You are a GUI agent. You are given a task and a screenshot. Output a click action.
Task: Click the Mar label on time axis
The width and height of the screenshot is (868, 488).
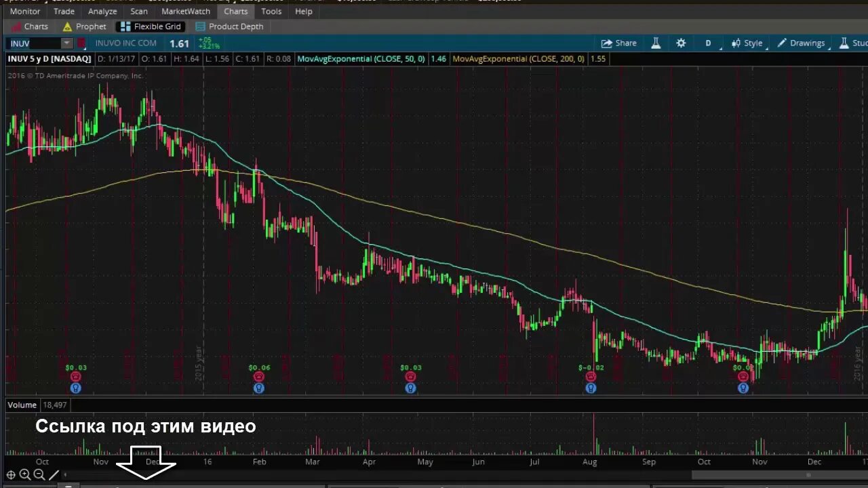pos(311,462)
